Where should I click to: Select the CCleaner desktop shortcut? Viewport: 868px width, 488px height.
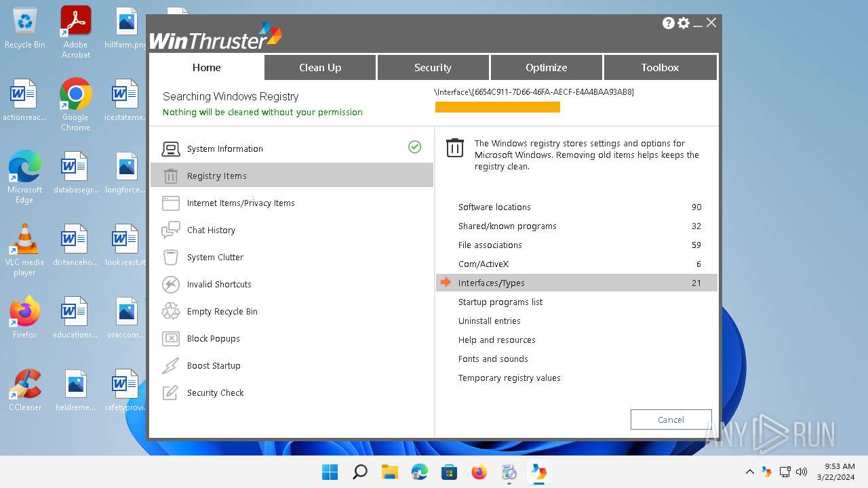25,390
